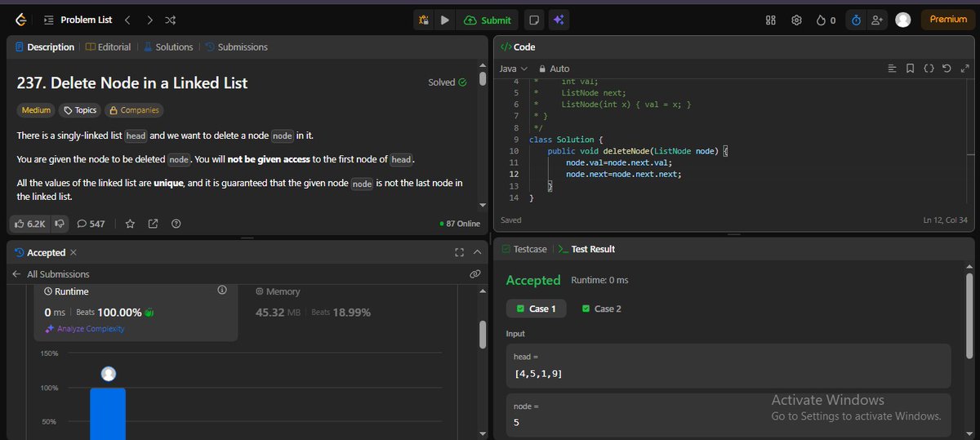Select Case 2 test result

[x=601, y=309]
